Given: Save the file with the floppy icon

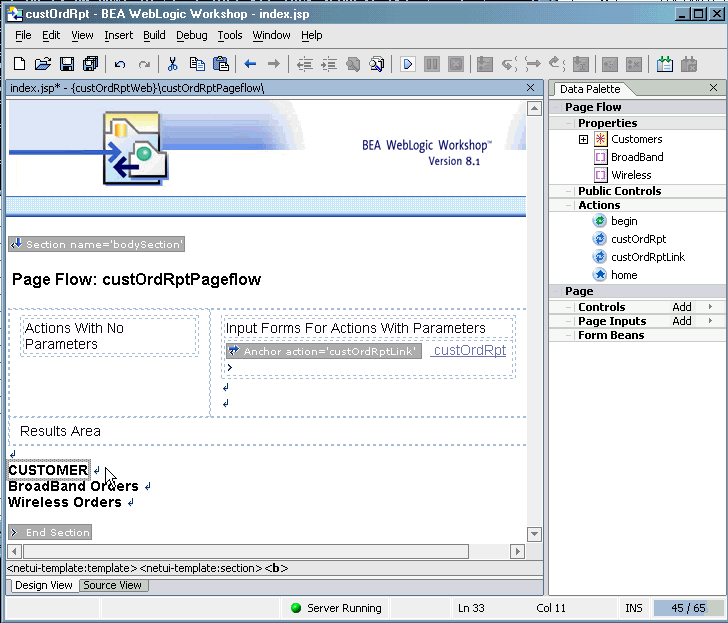Looking at the screenshot, I should (67, 64).
